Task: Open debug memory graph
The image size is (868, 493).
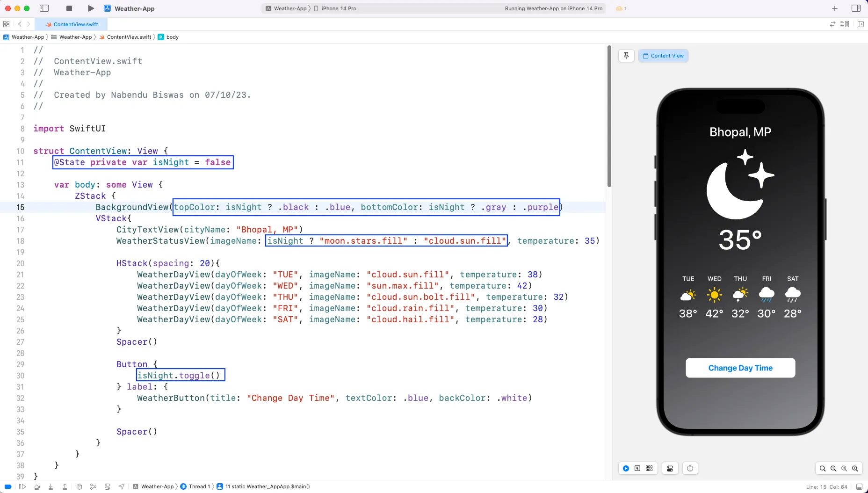Action: (93, 486)
